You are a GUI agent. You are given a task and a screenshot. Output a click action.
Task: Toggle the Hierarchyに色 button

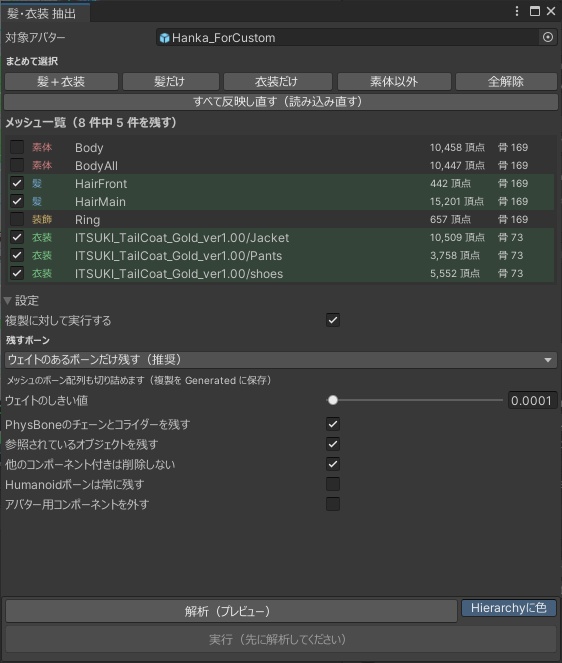pyautogui.click(x=509, y=608)
